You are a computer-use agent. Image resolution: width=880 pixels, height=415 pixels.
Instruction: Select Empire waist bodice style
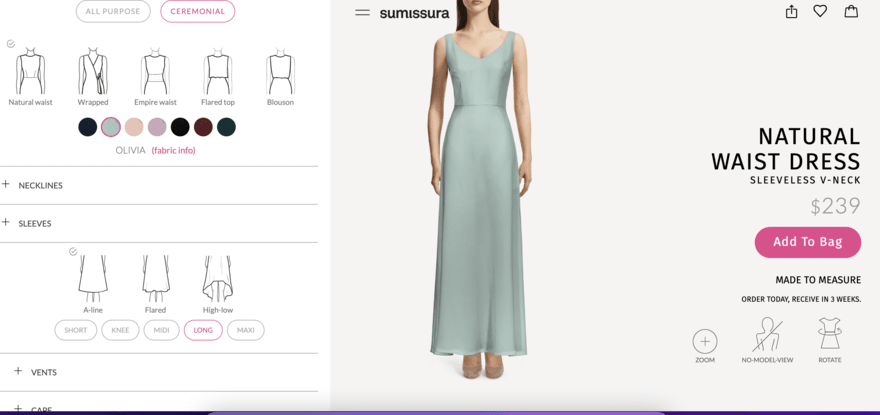coord(155,77)
